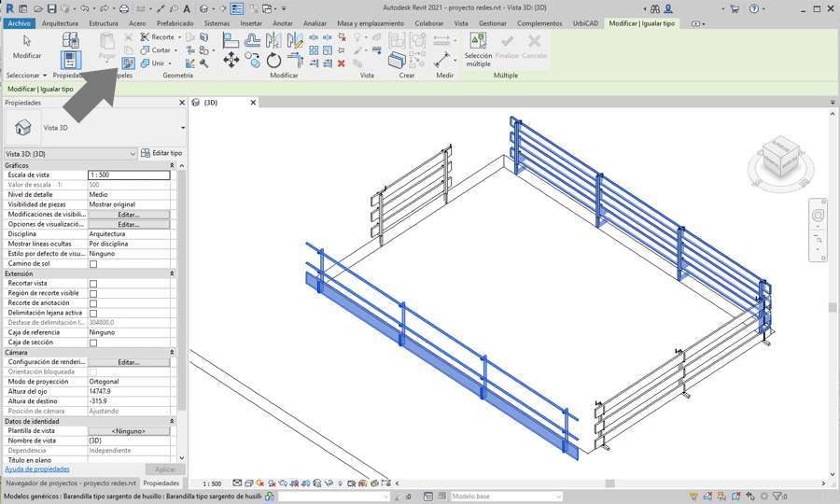Select the Rotate tool icon
The width and height of the screenshot is (840, 504).
point(273,60)
